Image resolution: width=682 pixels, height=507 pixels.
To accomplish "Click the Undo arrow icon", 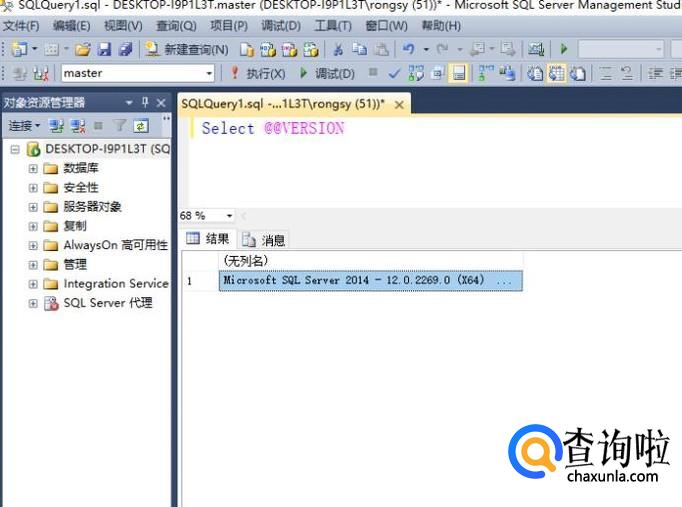I will [x=408, y=49].
